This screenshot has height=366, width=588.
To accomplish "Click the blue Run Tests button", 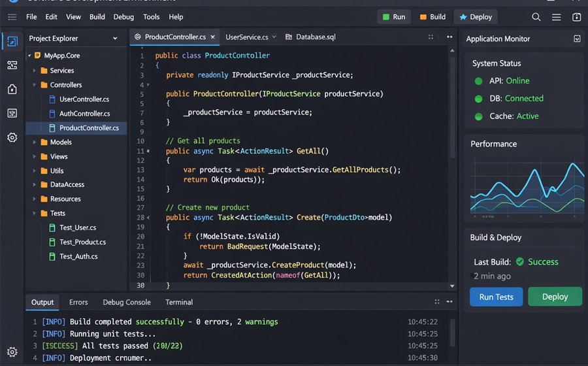I will click(496, 297).
